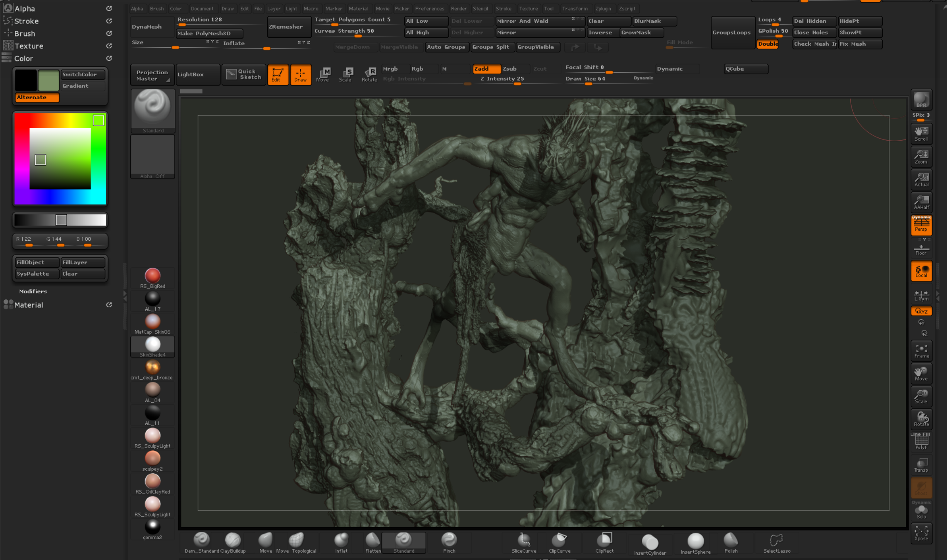The image size is (947, 560).
Task: Click the BPR render icon
Action: click(921, 100)
